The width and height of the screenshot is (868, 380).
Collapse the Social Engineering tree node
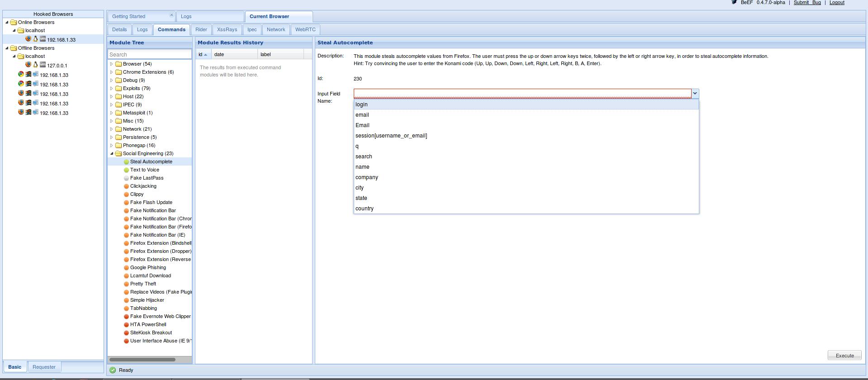(112, 154)
